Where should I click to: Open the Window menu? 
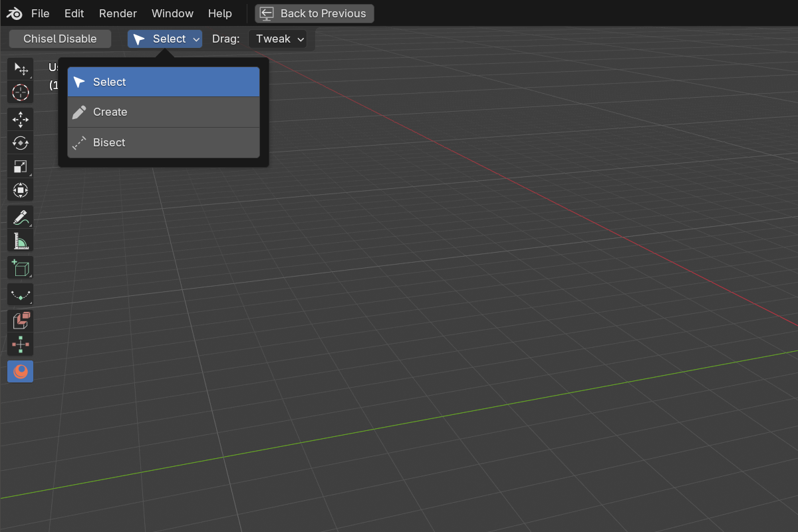pyautogui.click(x=172, y=13)
